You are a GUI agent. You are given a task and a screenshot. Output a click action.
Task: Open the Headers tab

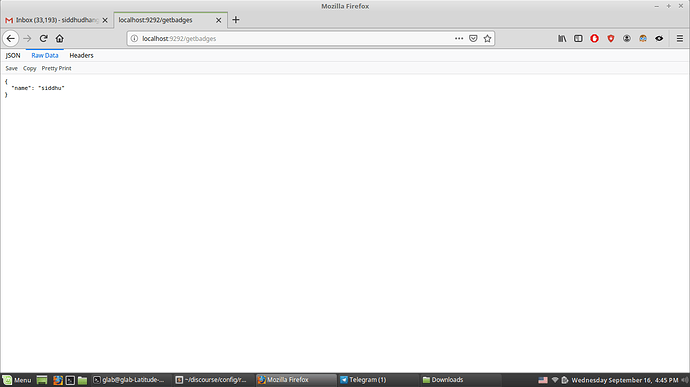81,55
